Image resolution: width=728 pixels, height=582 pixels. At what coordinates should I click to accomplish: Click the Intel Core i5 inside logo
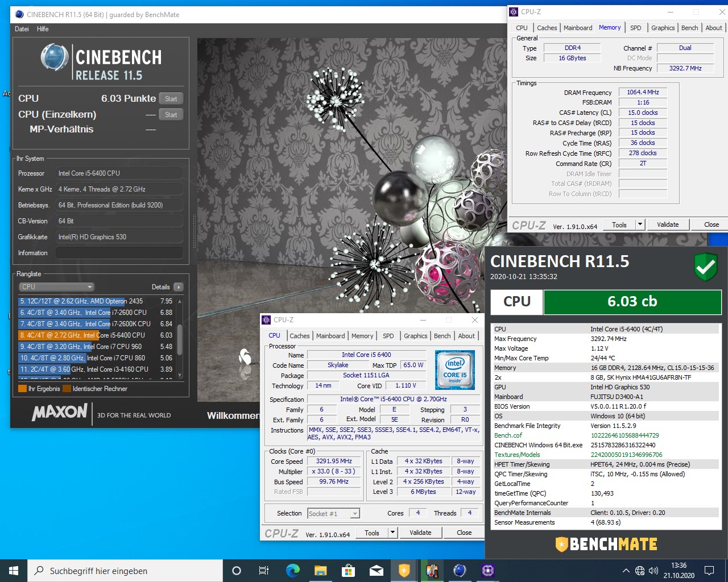coord(455,370)
